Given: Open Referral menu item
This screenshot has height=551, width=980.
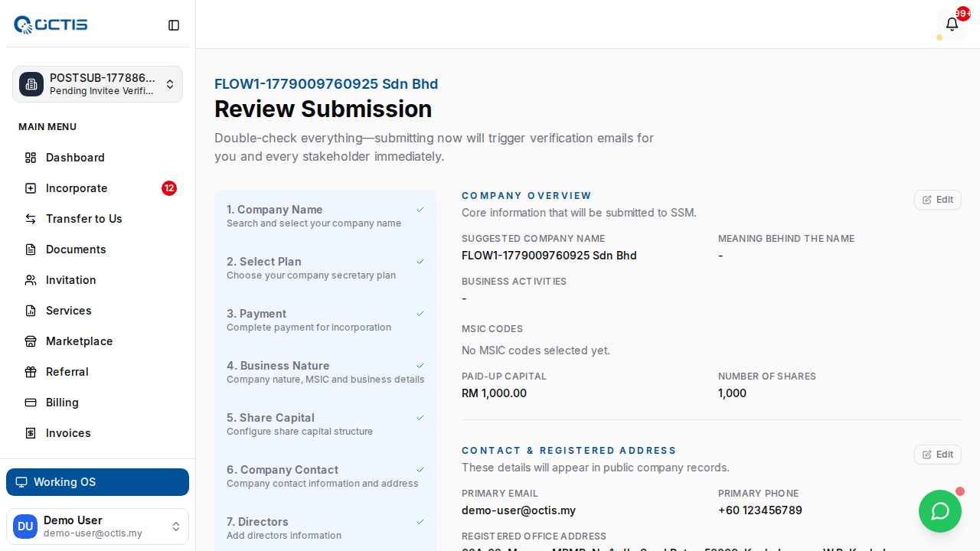Looking at the screenshot, I should tap(97, 372).
